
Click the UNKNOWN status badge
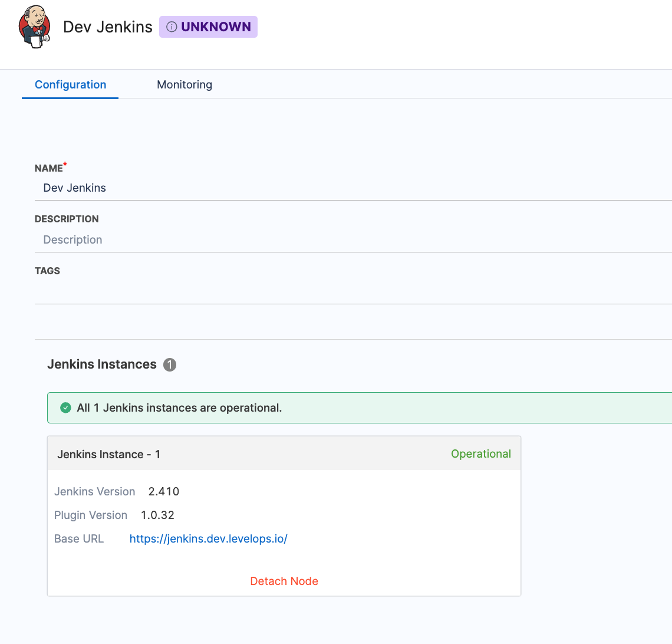209,27
